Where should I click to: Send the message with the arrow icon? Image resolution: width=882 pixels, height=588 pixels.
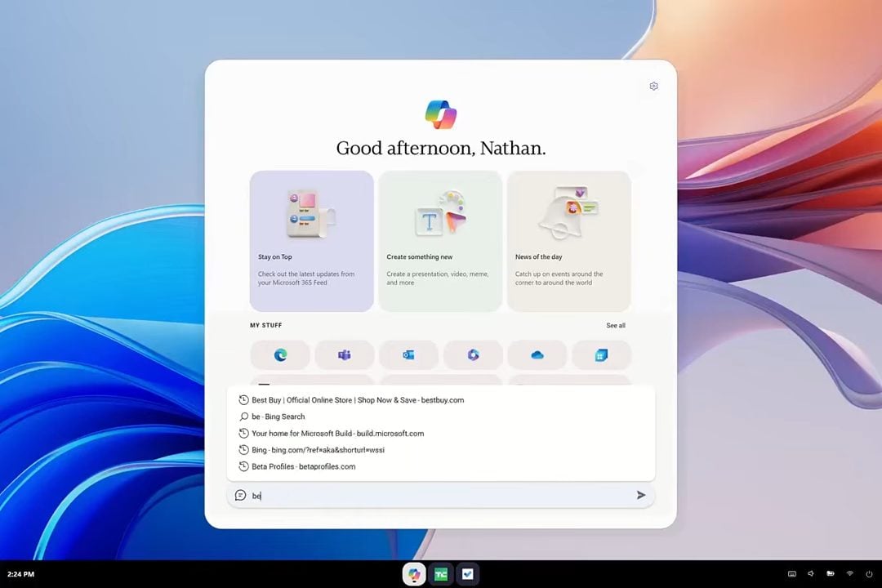(641, 495)
